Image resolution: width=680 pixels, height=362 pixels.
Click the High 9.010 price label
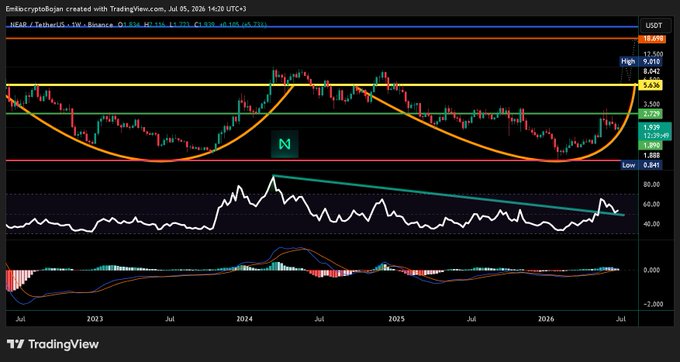[x=641, y=62]
